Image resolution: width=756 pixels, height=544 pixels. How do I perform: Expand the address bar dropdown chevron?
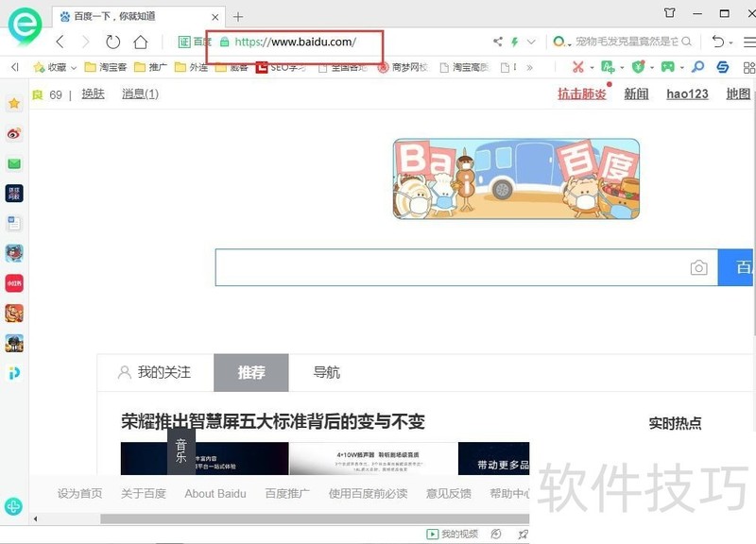pyautogui.click(x=531, y=42)
